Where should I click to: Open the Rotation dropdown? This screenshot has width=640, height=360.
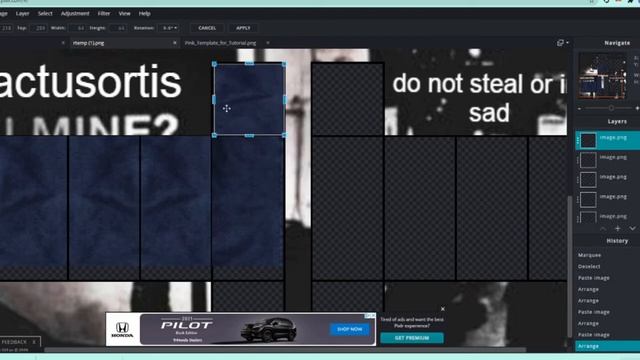(170, 28)
